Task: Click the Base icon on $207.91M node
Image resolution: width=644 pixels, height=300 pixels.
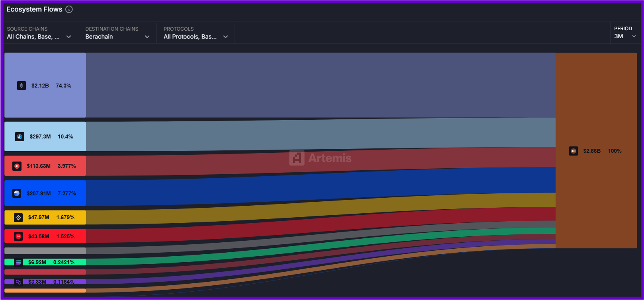Action: pos(17,193)
